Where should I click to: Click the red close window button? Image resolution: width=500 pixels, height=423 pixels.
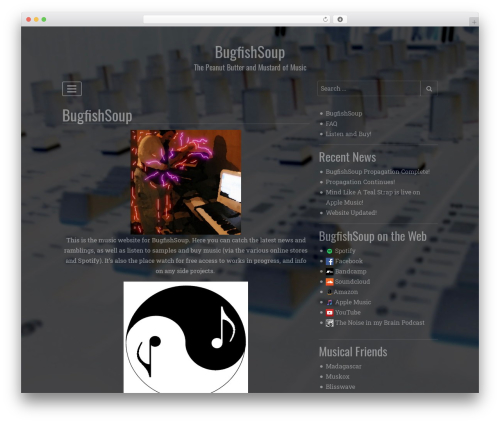point(29,19)
